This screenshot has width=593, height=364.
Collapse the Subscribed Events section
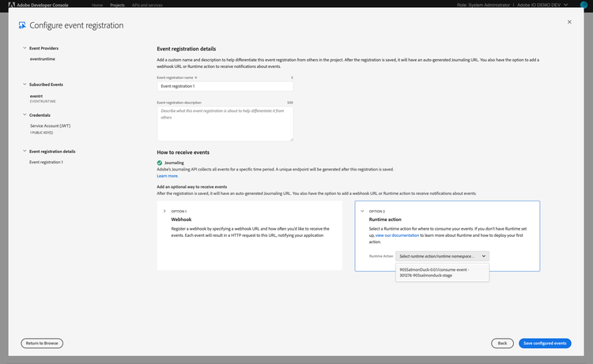click(24, 84)
